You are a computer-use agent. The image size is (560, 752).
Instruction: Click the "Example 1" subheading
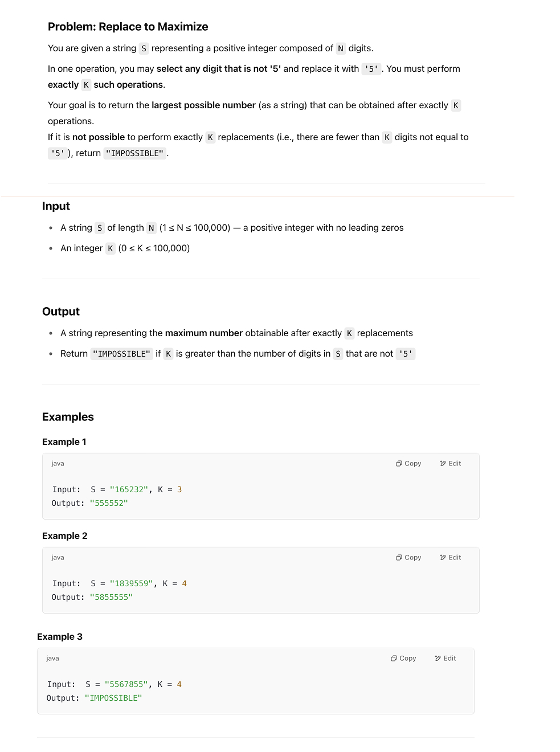tap(64, 442)
